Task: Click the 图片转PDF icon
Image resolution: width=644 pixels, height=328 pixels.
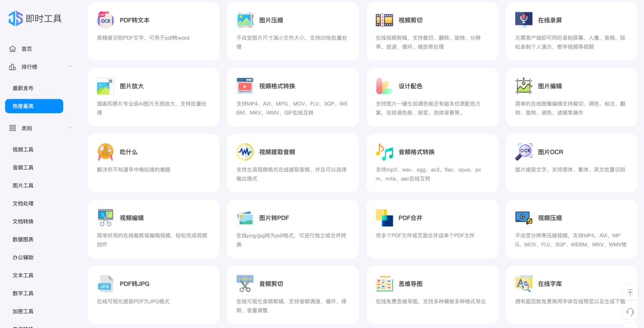Action: coord(245,218)
